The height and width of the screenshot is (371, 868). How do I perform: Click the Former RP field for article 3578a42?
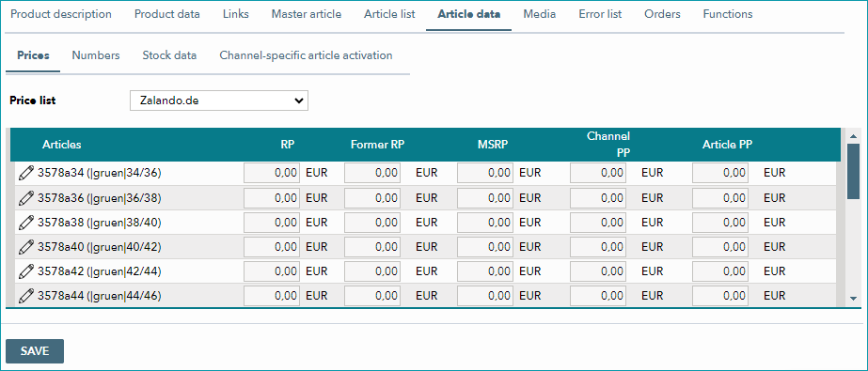coord(372,271)
